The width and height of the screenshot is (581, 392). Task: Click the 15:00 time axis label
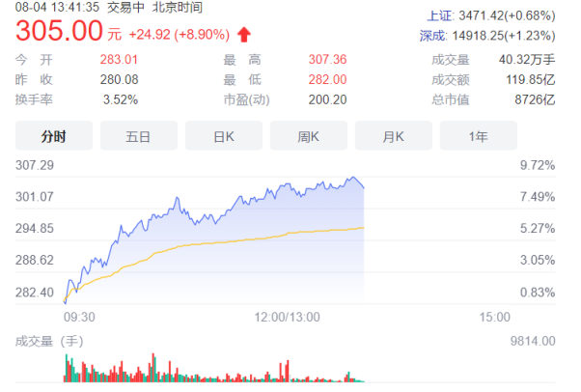(495, 317)
